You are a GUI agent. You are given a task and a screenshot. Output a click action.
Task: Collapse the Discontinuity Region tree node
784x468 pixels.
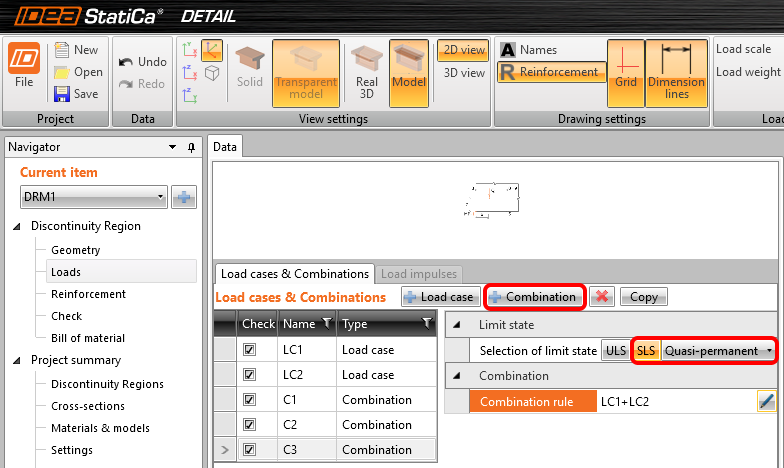16,226
